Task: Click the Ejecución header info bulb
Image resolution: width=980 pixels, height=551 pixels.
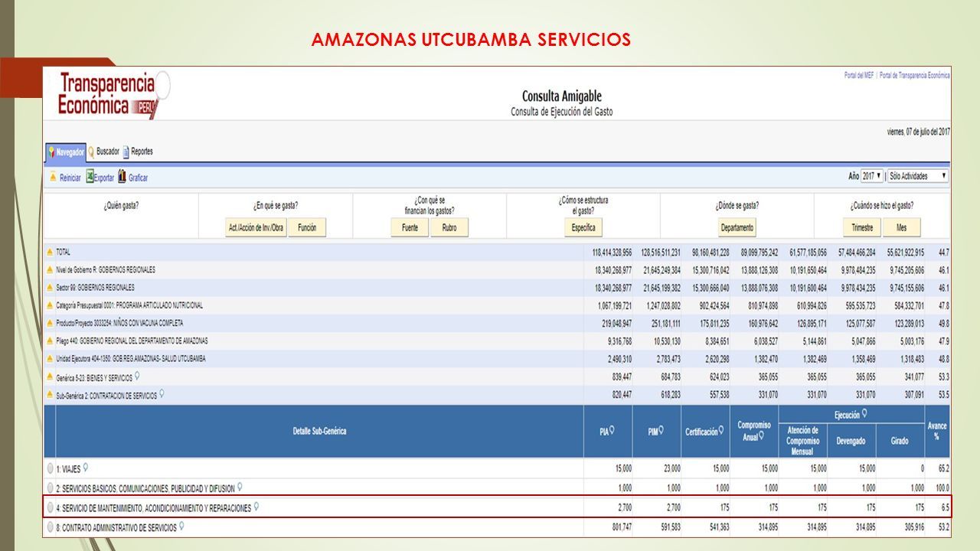Action: [x=864, y=413]
